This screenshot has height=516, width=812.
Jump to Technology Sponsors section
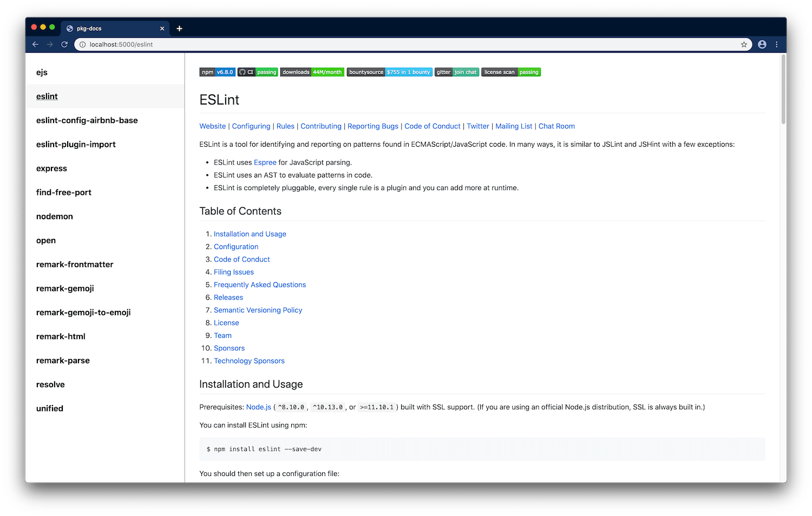[x=249, y=361]
